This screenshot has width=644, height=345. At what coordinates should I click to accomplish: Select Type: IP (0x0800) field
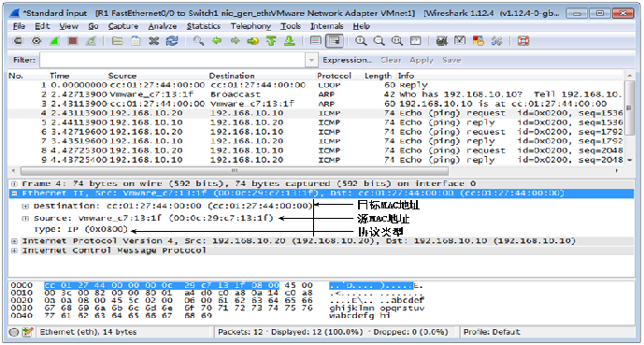(81, 229)
